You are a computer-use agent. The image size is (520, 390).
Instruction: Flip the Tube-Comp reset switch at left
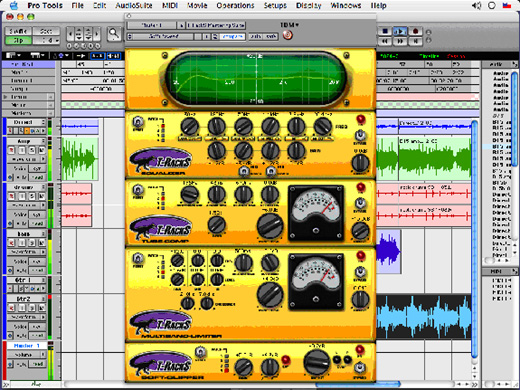(x=137, y=191)
